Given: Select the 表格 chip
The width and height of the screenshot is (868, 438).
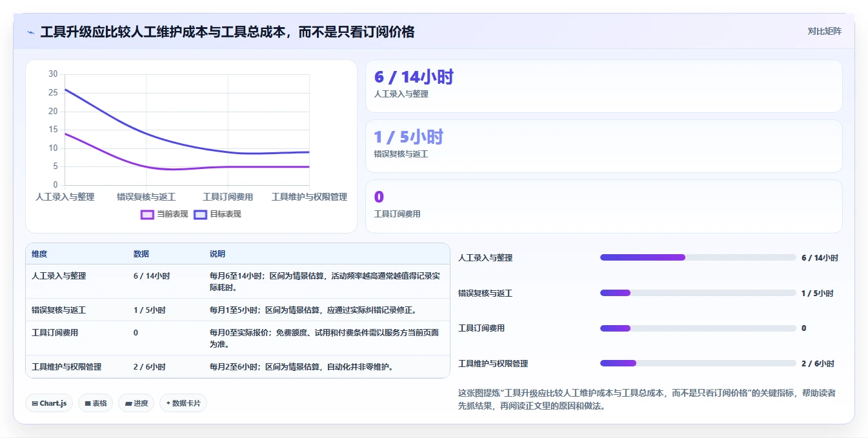Looking at the screenshot, I should point(96,403).
